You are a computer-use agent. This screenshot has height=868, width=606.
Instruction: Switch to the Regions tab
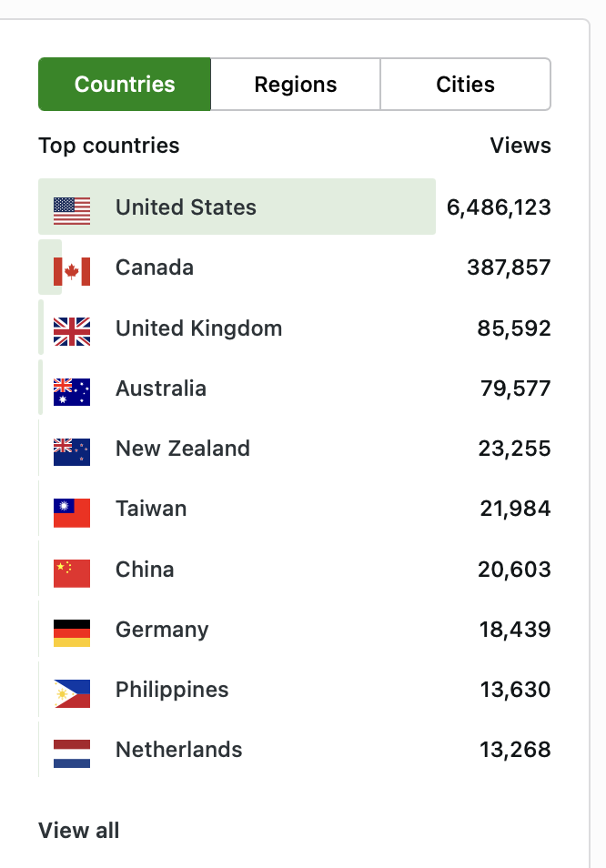click(296, 85)
